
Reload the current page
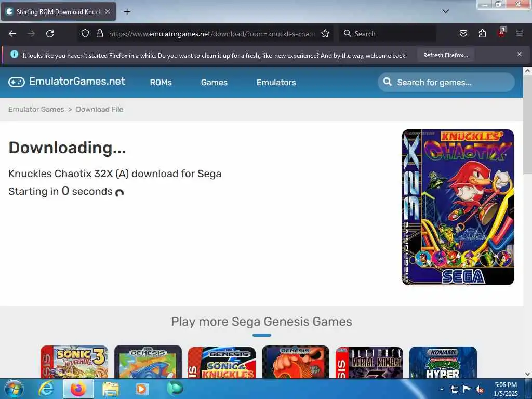(50, 34)
